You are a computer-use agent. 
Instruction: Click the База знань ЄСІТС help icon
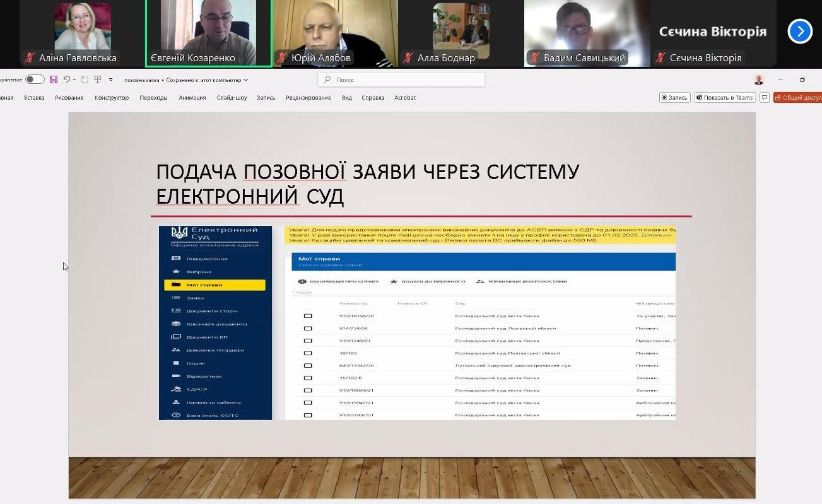coord(176,416)
